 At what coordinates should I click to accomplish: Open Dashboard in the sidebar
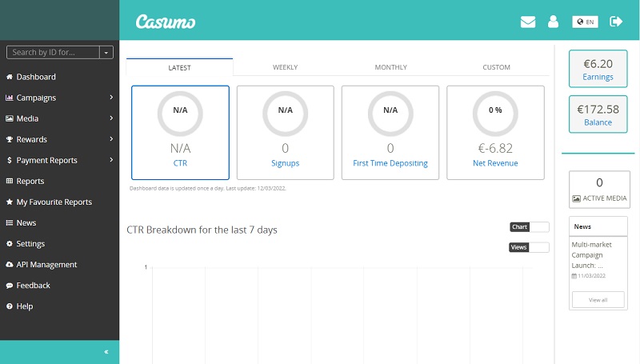(x=36, y=77)
